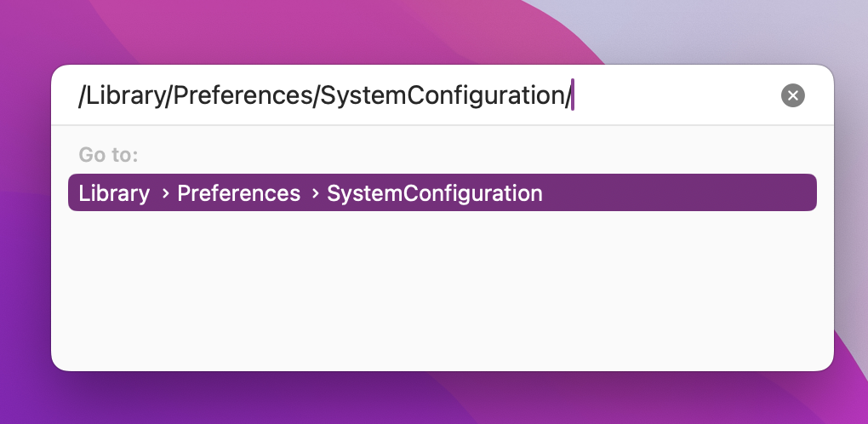Click "Library" in the suggestion breadcrumb

pos(114,193)
